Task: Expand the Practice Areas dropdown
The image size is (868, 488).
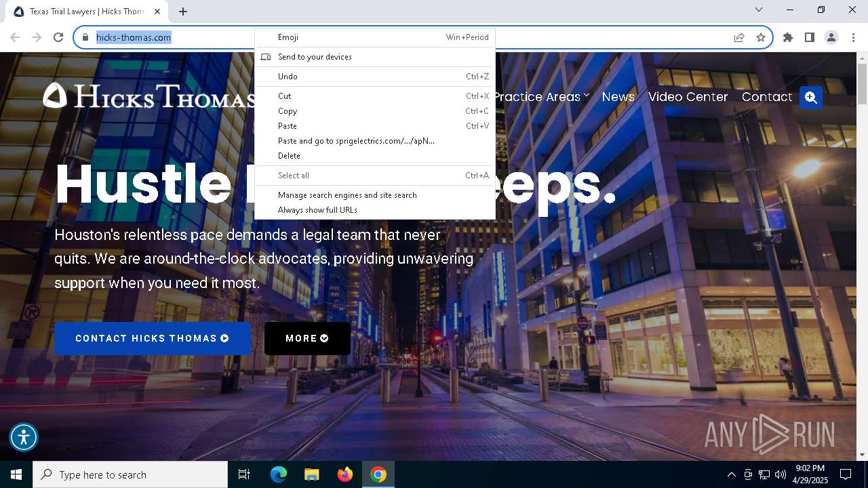Action: pyautogui.click(x=542, y=97)
